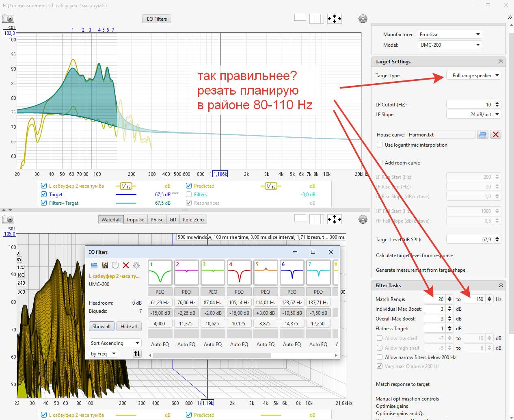Open the Target type dropdown
The height and width of the screenshot is (420, 514).
473,76
